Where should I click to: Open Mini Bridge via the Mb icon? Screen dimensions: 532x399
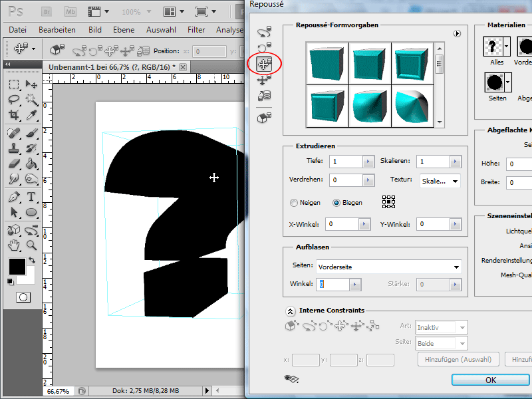(x=70, y=12)
